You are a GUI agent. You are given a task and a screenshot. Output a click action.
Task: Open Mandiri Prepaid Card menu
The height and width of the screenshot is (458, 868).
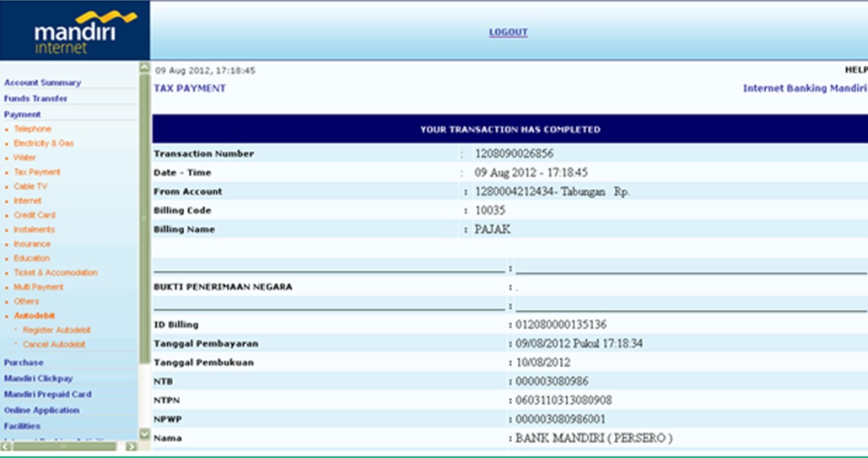47,394
